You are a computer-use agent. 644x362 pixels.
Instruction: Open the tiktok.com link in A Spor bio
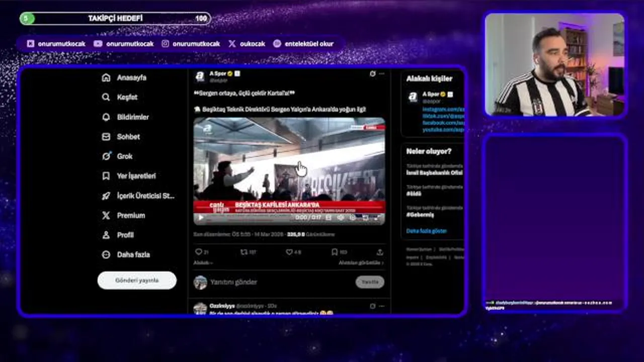(443, 116)
